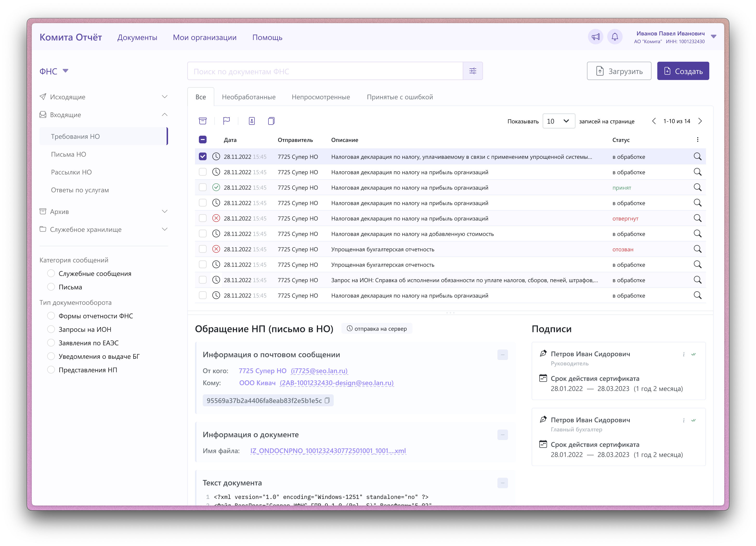The image size is (756, 546).
Task: Open magnifier for the отвергнут row
Action: tap(697, 218)
